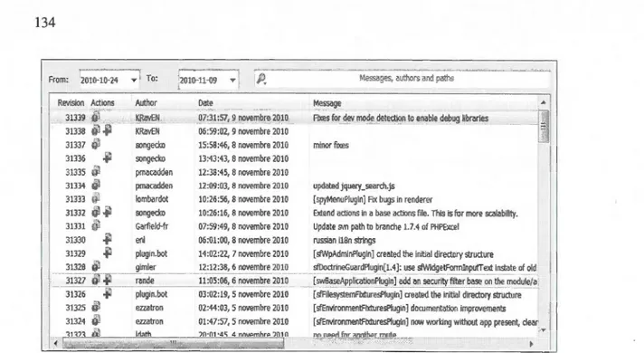Screen dimensions: 644x353
Task: Sort by the Revision column header
Action: 71,103
